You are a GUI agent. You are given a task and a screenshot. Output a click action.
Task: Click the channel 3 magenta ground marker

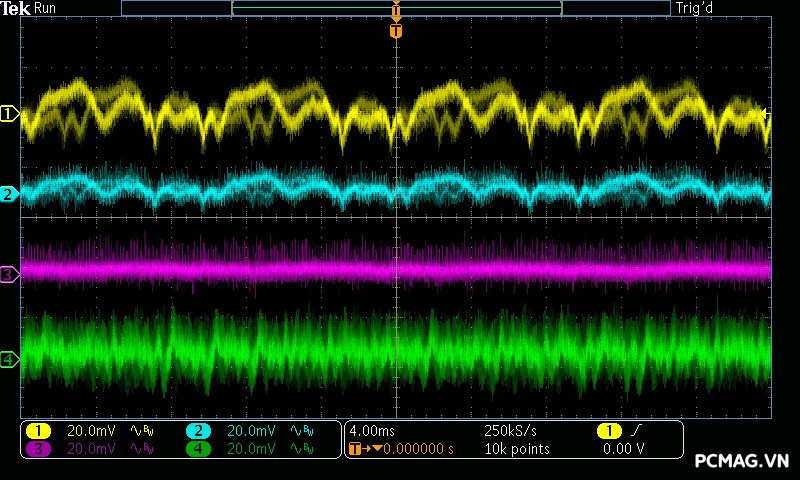[x=9, y=273]
